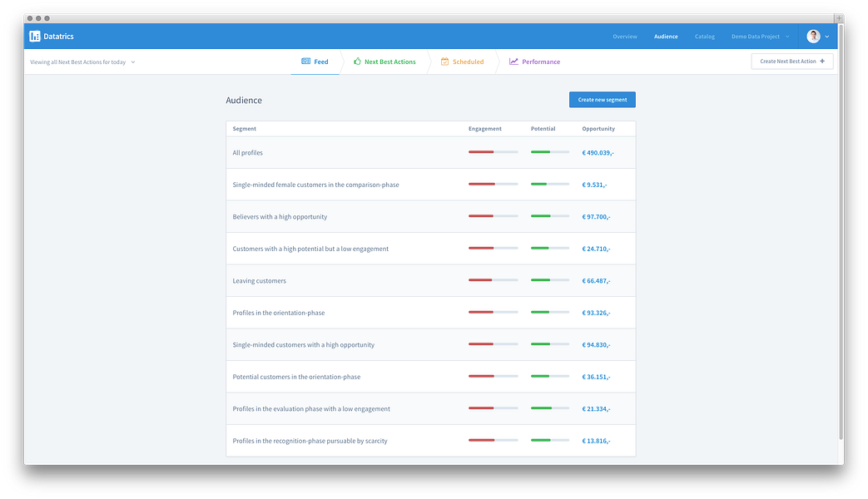Go to the Overview menu item
868x499 pixels.
[x=624, y=37]
